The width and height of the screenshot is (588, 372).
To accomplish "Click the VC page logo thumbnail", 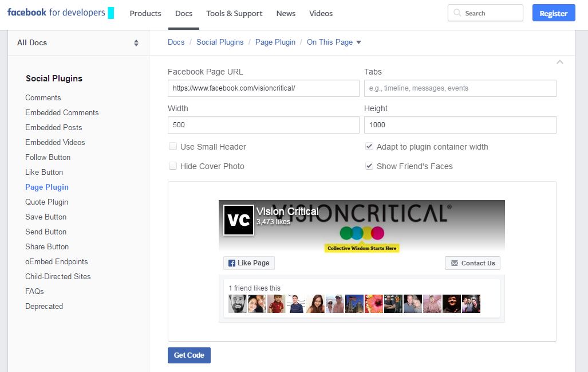I will (239, 220).
